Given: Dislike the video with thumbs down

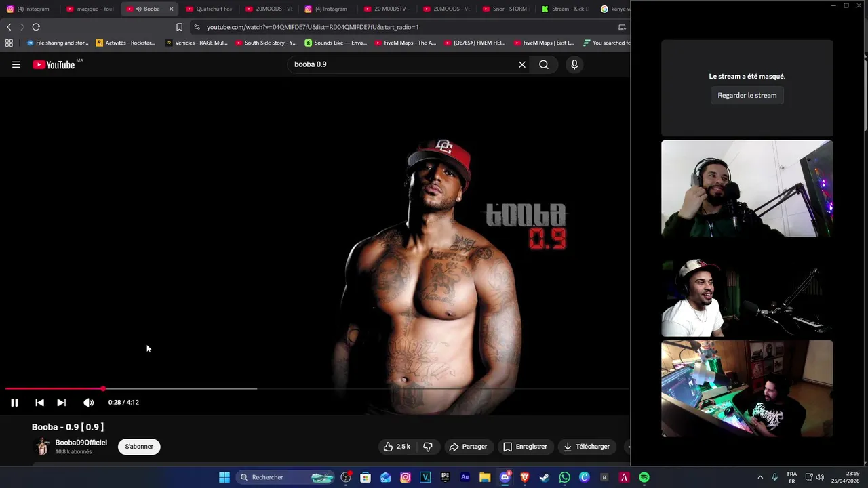Looking at the screenshot, I should [x=428, y=447].
